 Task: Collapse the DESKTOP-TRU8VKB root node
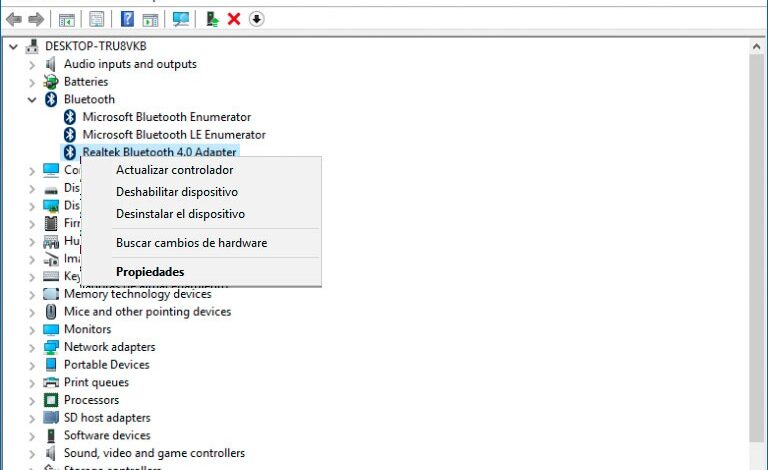click(x=14, y=47)
